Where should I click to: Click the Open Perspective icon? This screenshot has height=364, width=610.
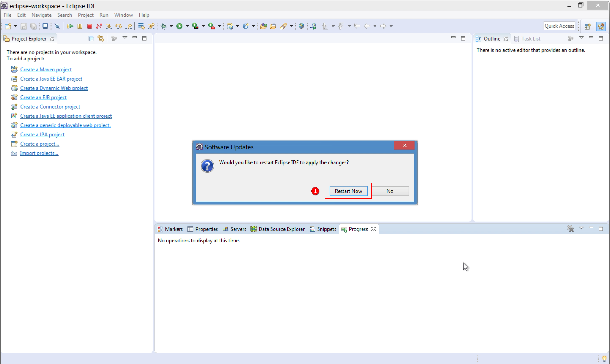pos(588,26)
